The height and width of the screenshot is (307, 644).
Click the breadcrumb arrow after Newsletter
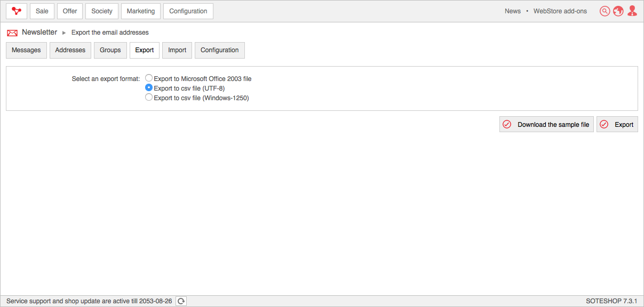(64, 33)
